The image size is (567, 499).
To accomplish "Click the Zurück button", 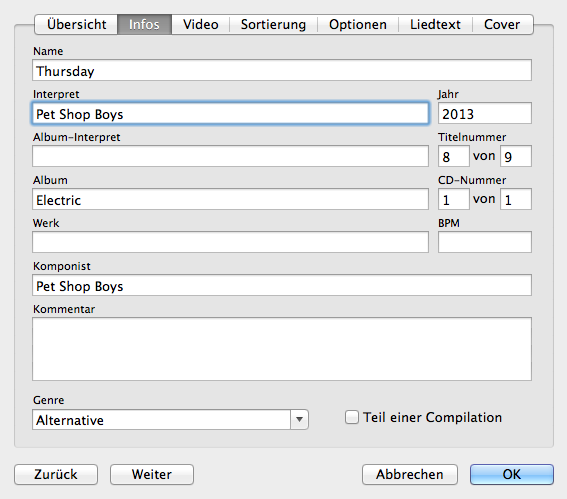I will click(56, 474).
